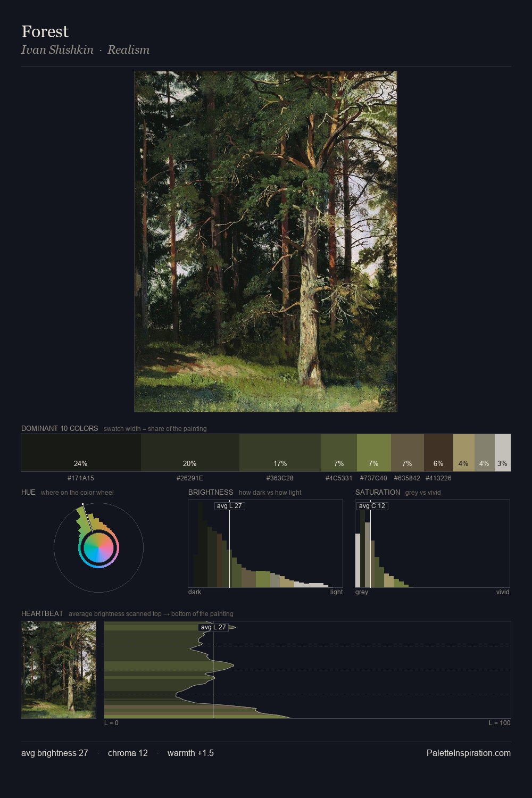
Task: Pick the #413226 dark brown 6% swatch
Action: point(438,453)
